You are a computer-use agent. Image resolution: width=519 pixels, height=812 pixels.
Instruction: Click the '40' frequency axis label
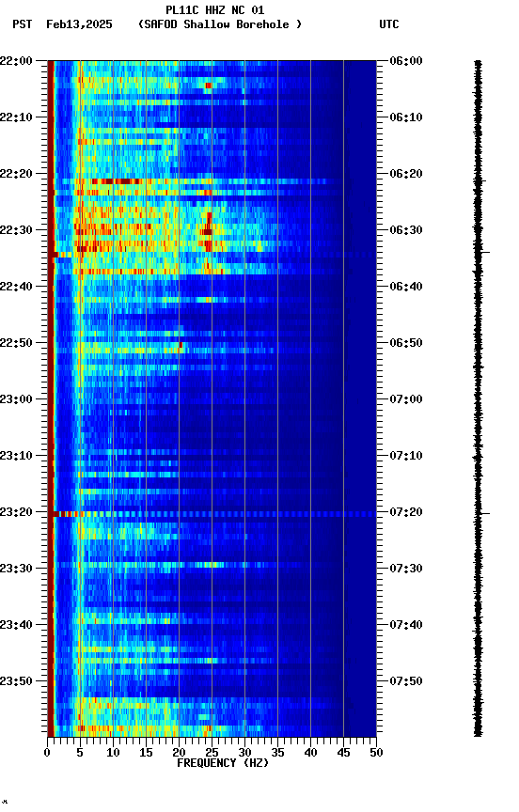click(311, 754)
